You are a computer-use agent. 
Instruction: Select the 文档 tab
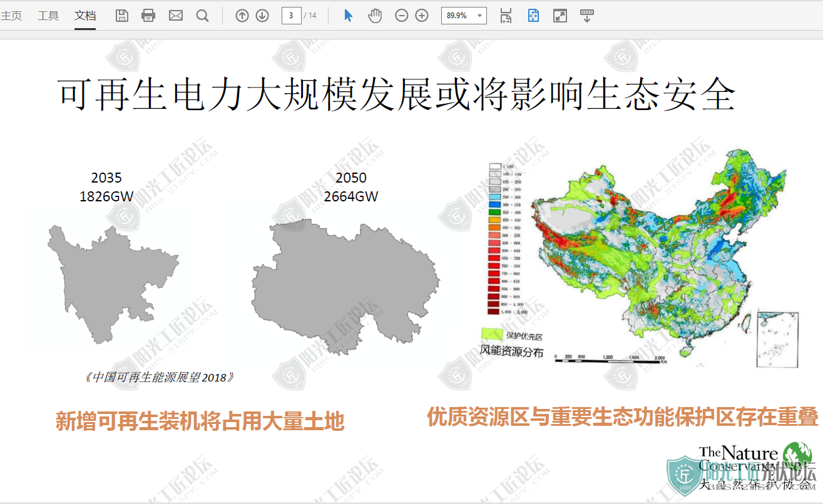point(85,16)
